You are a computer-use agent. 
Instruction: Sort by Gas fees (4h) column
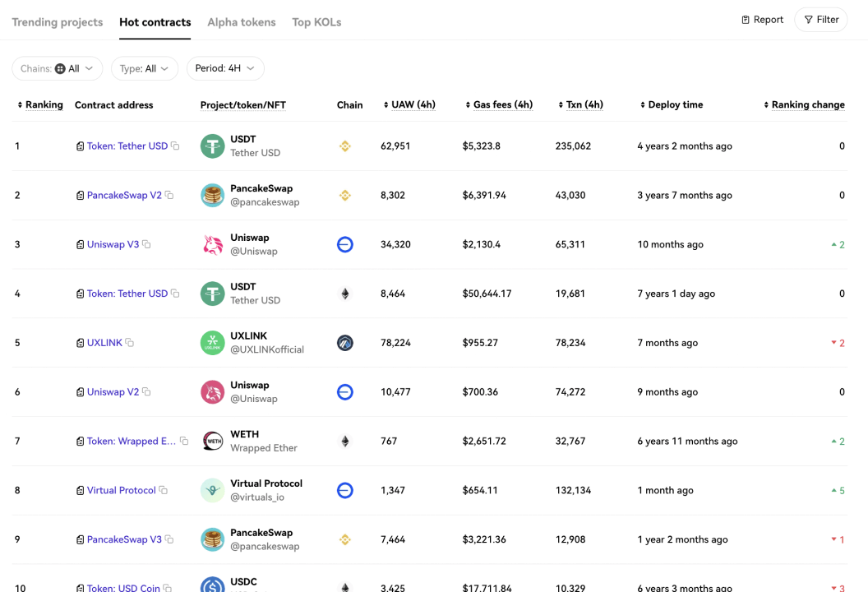click(499, 104)
